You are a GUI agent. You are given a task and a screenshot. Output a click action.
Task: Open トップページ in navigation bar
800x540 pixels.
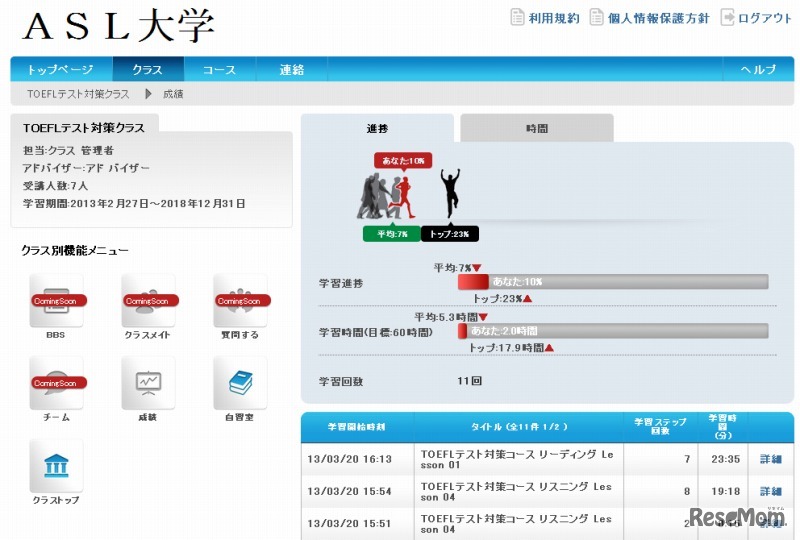[x=60, y=69]
